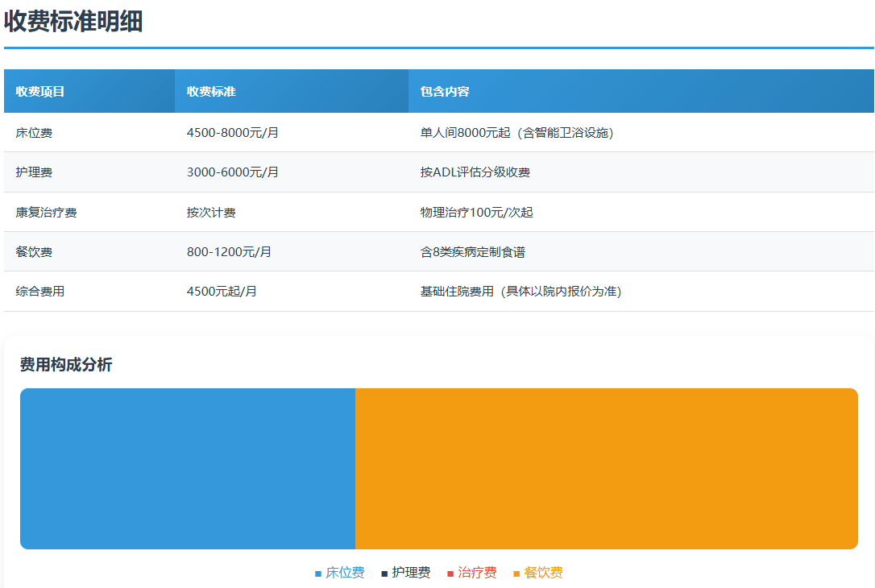Image resolution: width=875 pixels, height=588 pixels.
Task: Click the 含8类疾病定制食谱 description
Action: pyautogui.click(x=473, y=252)
